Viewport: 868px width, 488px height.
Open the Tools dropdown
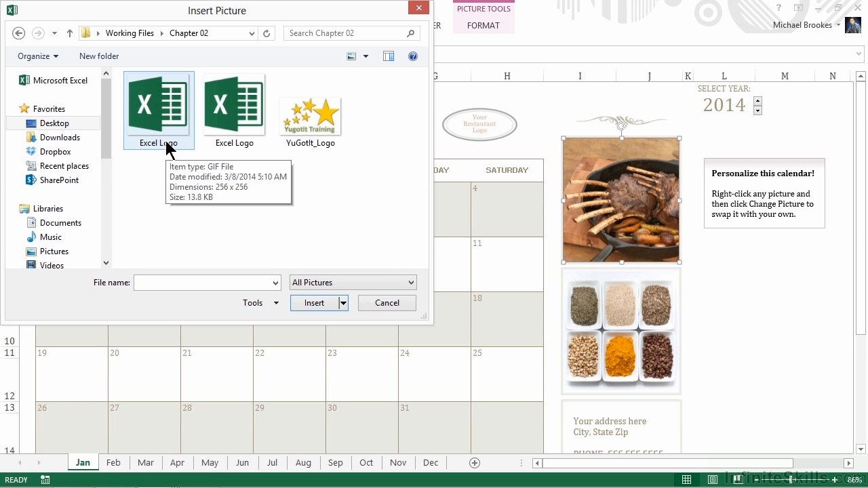[x=260, y=303]
